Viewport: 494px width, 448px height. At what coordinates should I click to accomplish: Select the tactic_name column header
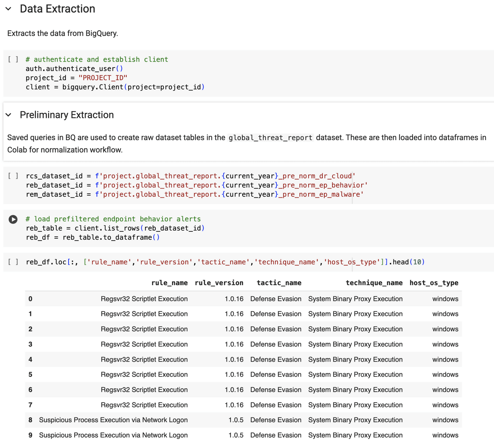point(279,283)
